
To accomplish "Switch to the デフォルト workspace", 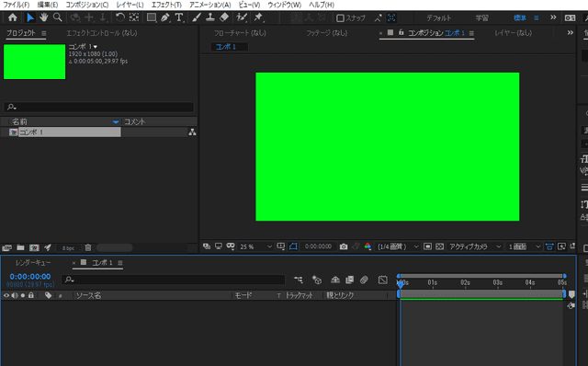I will (439, 18).
